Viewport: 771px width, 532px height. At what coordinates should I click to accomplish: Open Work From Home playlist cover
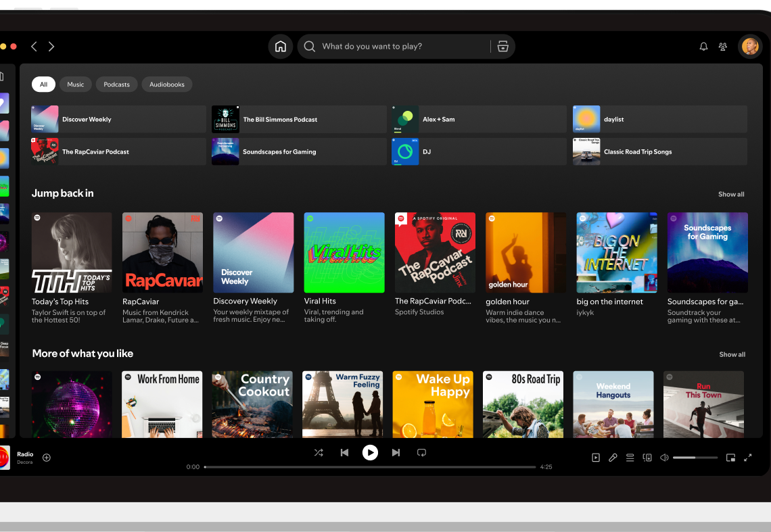(x=162, y=404)
